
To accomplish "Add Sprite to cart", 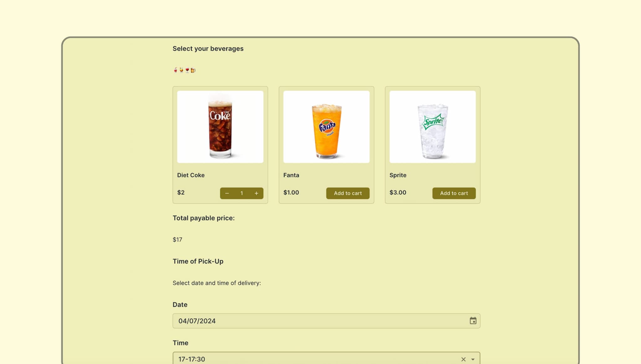I will coord(454,193).
